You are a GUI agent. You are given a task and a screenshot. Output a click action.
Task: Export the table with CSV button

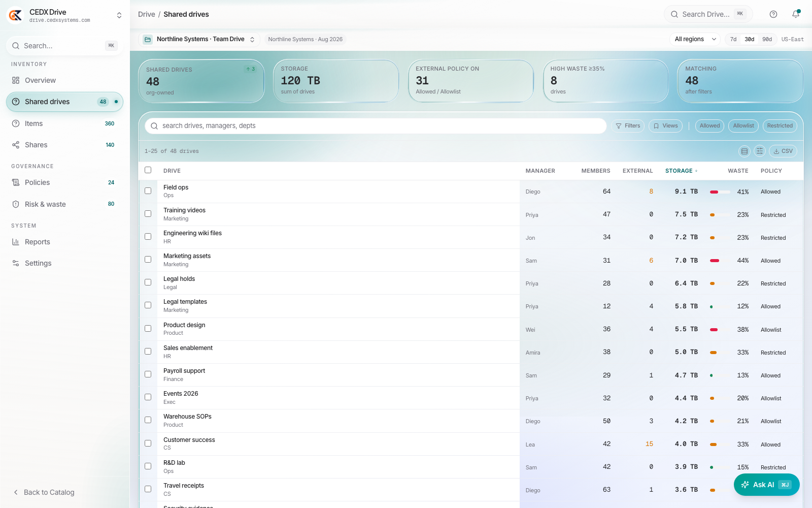click(783, 151)
